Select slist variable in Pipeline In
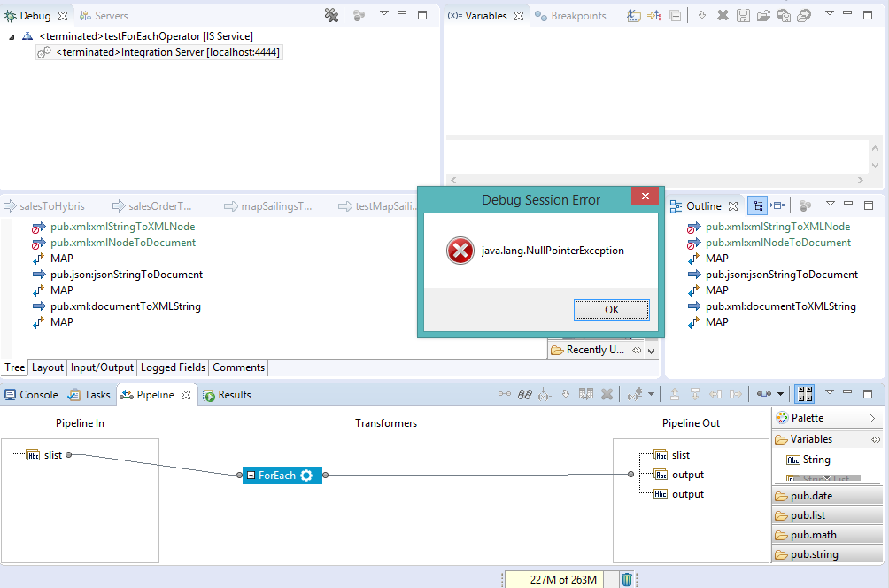This screenshot has width=889, height=588. click(53, 455)
